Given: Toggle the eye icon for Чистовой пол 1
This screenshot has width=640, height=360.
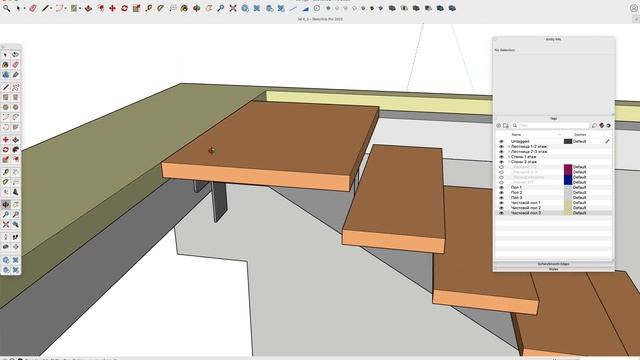Looking at the screenshot, I should click(502, 202).
